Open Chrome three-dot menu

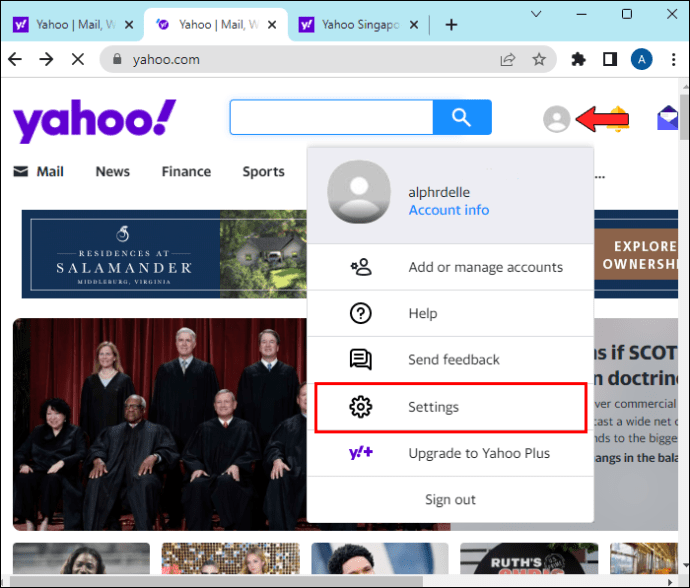[x=673, y=59]
